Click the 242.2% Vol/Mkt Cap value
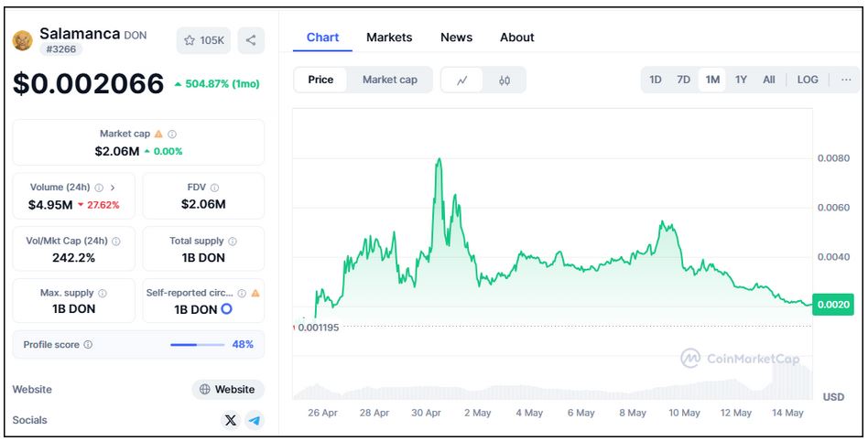The image size is (868, 441). [73, 258]
